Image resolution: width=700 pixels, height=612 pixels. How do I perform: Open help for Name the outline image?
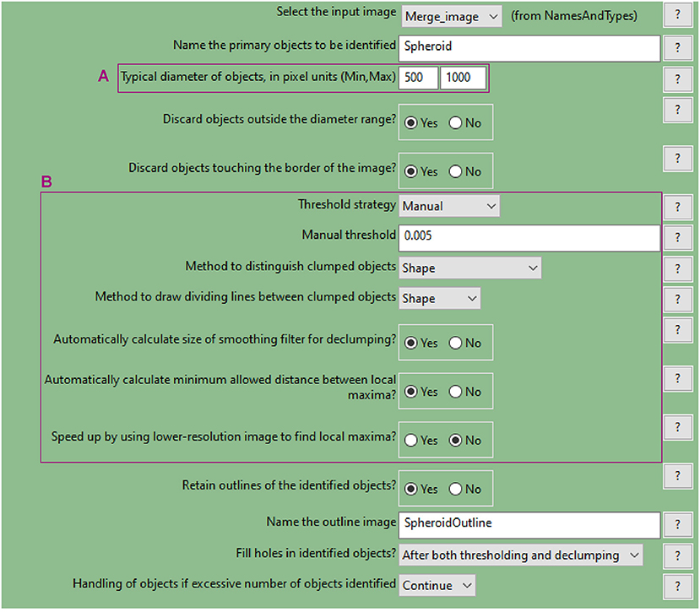[677, 524]
